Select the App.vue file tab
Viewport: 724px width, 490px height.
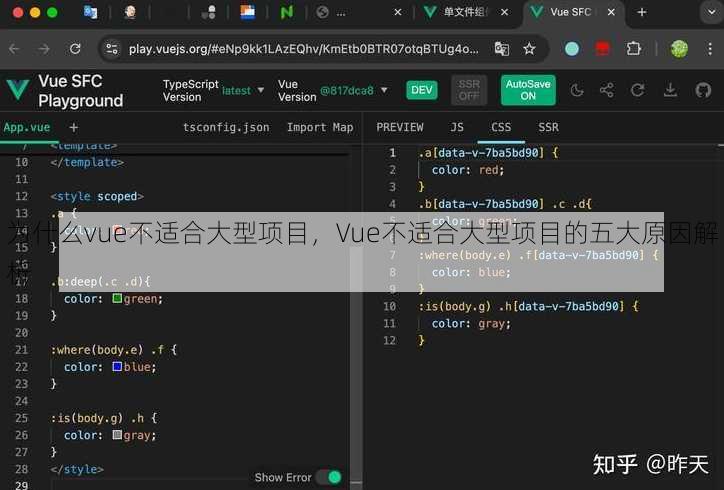[x=27, y=127]
